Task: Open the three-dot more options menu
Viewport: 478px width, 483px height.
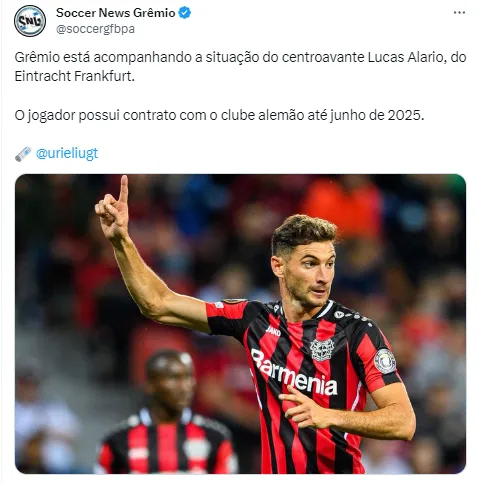Action: [459, 13]
